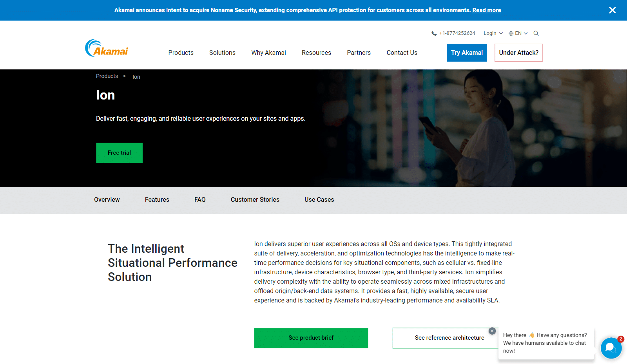Click the phone icon beside the number
Image resolution: width=627 pixels, height=364 pixels.
(434, 33)
